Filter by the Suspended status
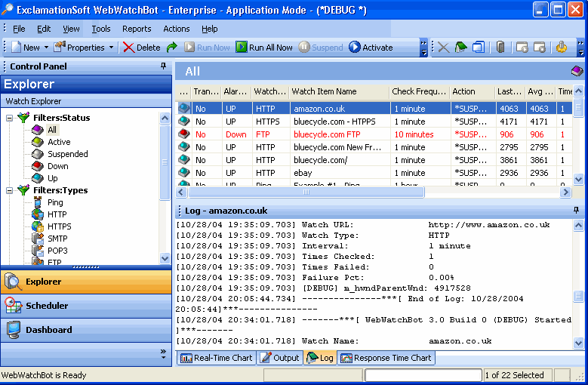The width and height of the screenshot is (588, 385). [x=67, y=154]
